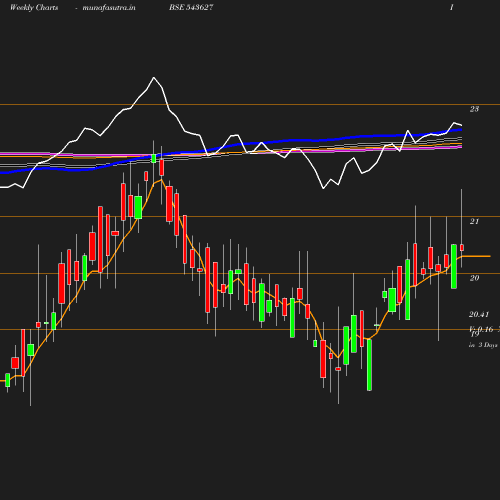Open the munafasutra.in site label
Viewport: 500px width, 500px height.
pos(109,7)
